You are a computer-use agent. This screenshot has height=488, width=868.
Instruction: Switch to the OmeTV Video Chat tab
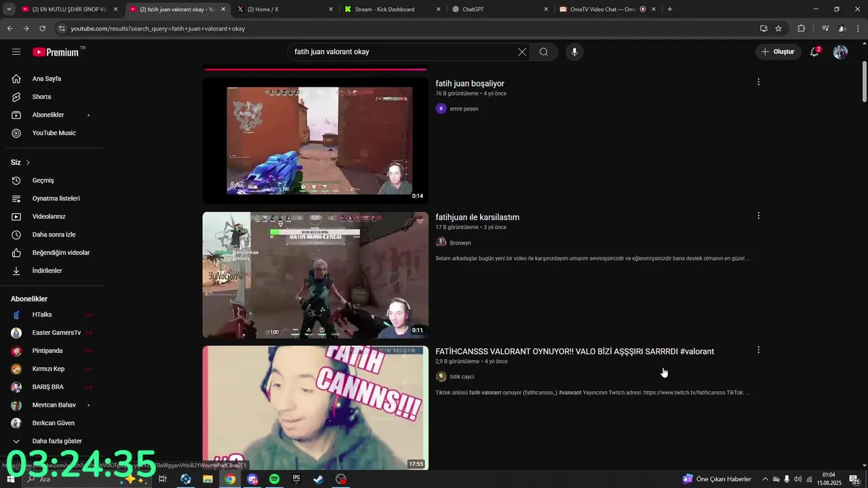(608, 9)
